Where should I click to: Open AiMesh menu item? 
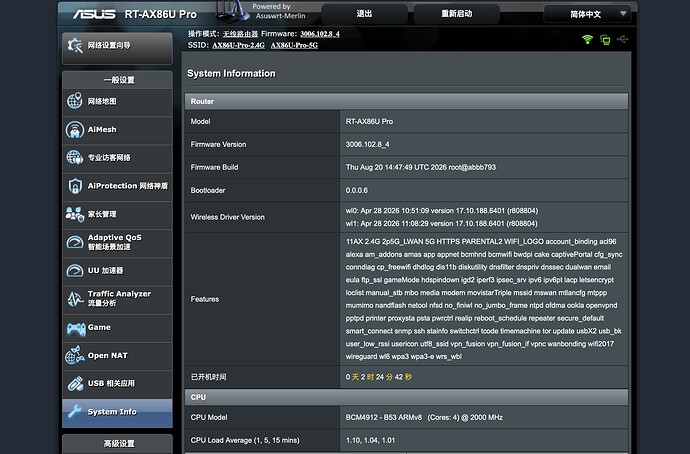pyautogui.click(x=117, y=130)
